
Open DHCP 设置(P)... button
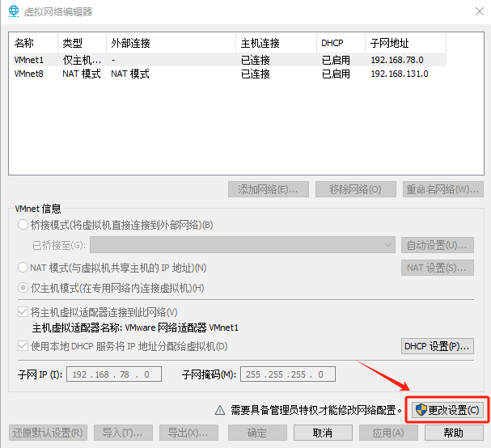click(x=438, y=346)
